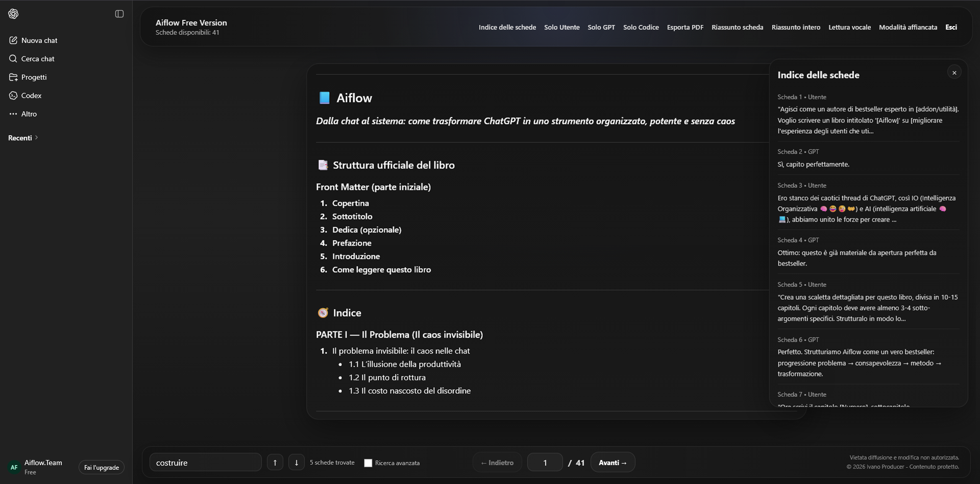This screenshot has width=980, height=484.
Task: Click the blue book Aiflow heading
Action: pyautogui.click(x=345, y=98)
